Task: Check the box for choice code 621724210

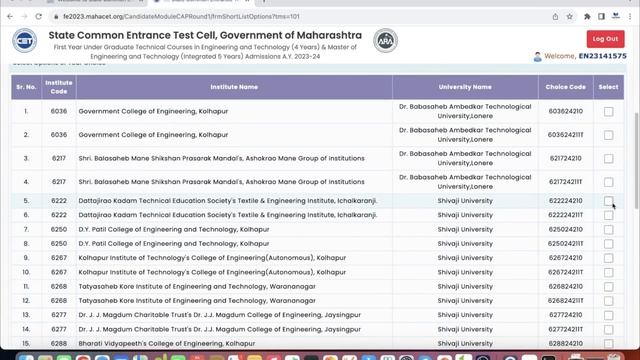Action: tap(608, 159)
